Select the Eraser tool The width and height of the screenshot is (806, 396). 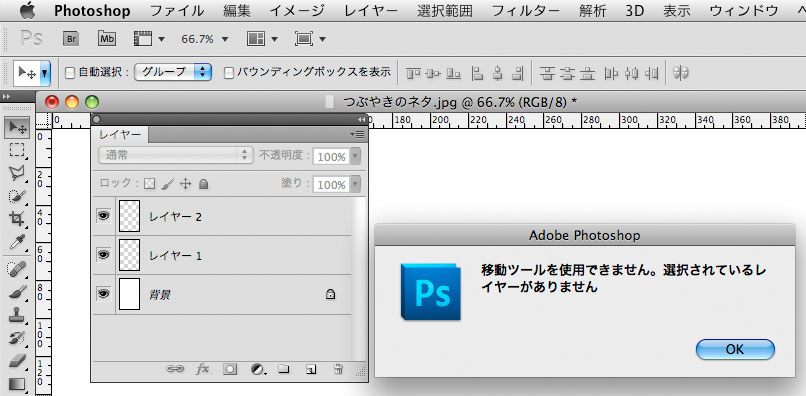point(18,361)
